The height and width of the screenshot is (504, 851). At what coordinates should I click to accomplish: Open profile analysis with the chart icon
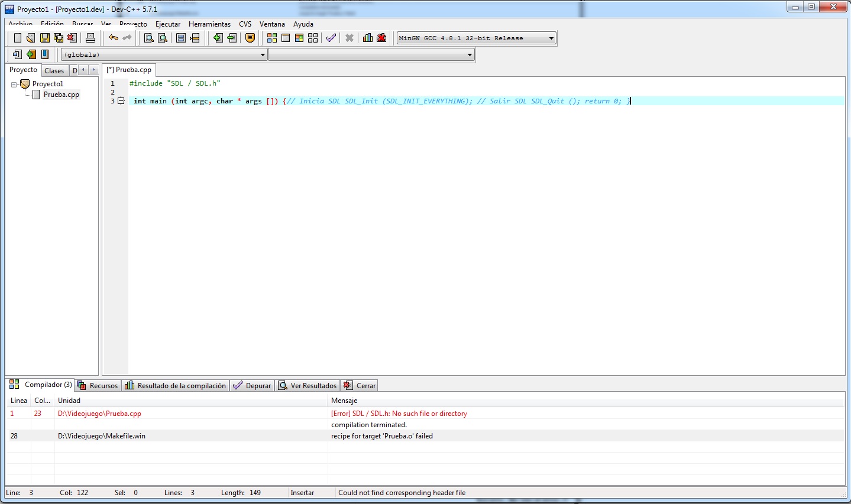[368, 38]
